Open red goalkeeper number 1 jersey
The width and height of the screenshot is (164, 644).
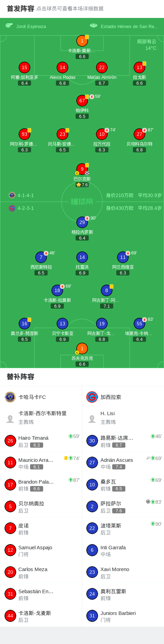click(82, 41)
